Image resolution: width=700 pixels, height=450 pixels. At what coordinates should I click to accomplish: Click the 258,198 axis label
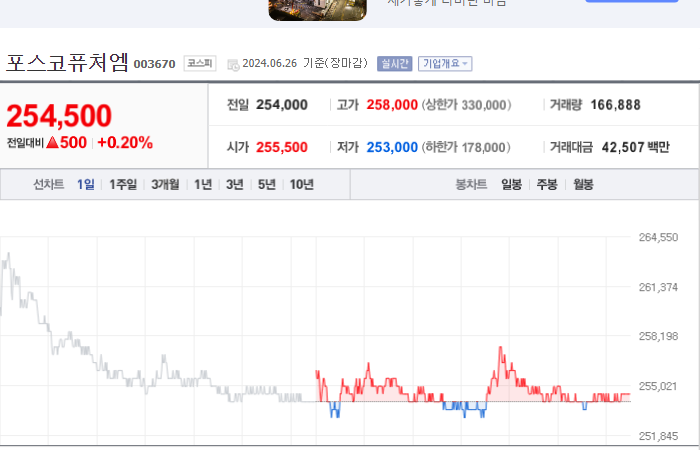pos(658,336)
